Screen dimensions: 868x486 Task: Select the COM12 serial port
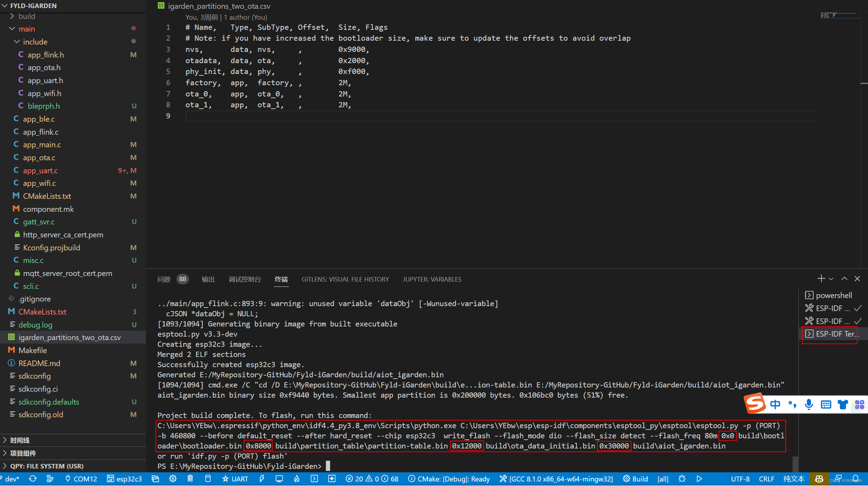81,479
